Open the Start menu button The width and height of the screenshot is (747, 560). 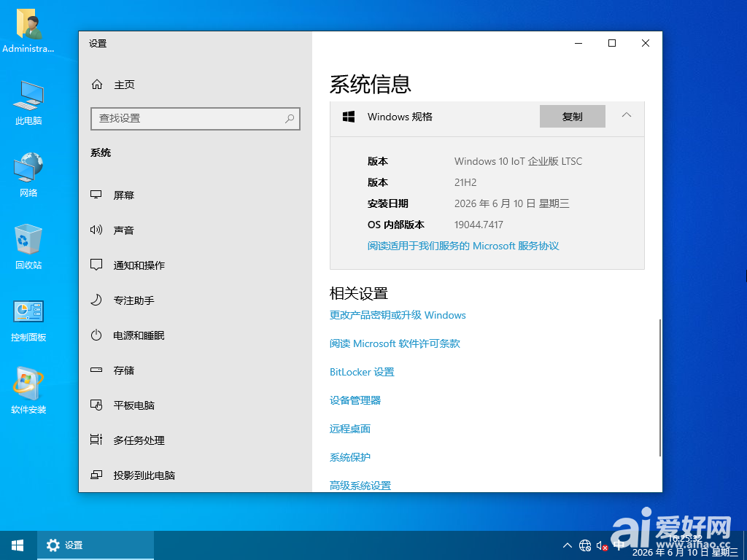click(x=18, y=545)
